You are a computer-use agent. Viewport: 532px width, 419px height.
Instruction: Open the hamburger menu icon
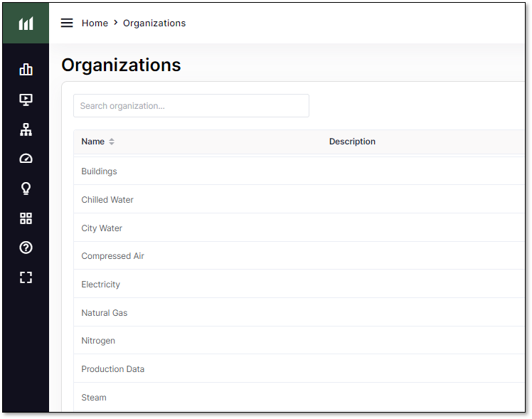click(x=67, y=23)
